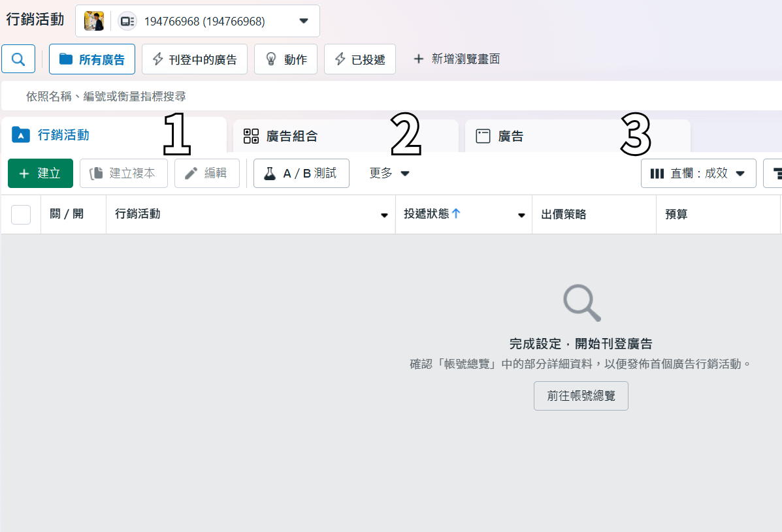Select the 所有廣告 folder view
782x532 pixels.
pos(92,59)
